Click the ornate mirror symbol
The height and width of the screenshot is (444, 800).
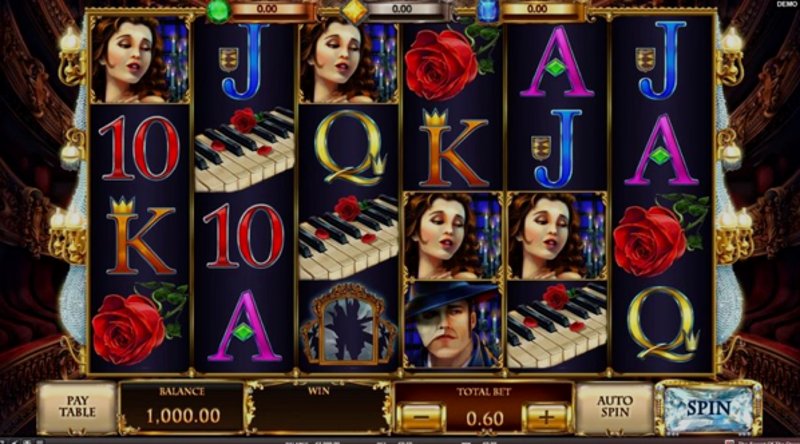348,324
